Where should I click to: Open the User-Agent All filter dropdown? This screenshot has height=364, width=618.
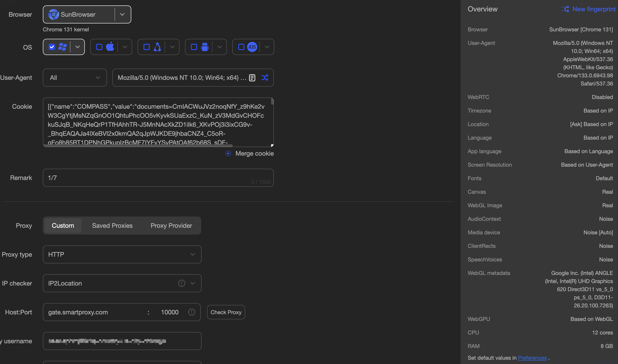(x=75, y=78)
